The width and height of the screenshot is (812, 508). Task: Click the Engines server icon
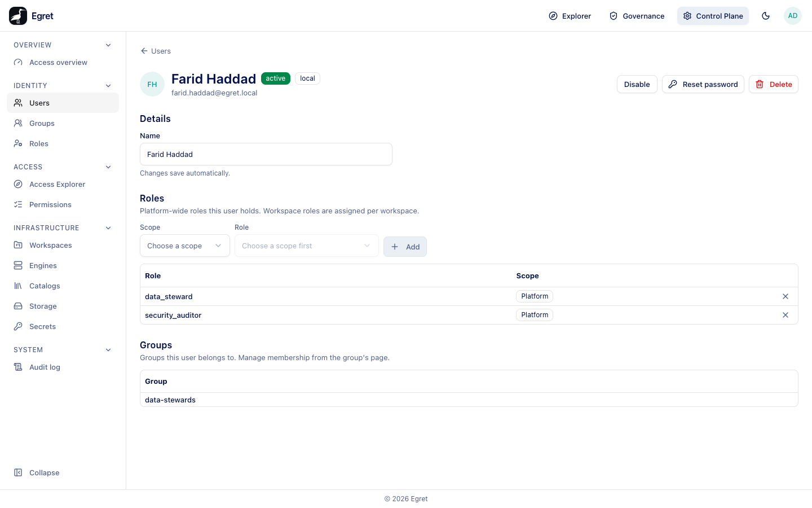(18, 265)
